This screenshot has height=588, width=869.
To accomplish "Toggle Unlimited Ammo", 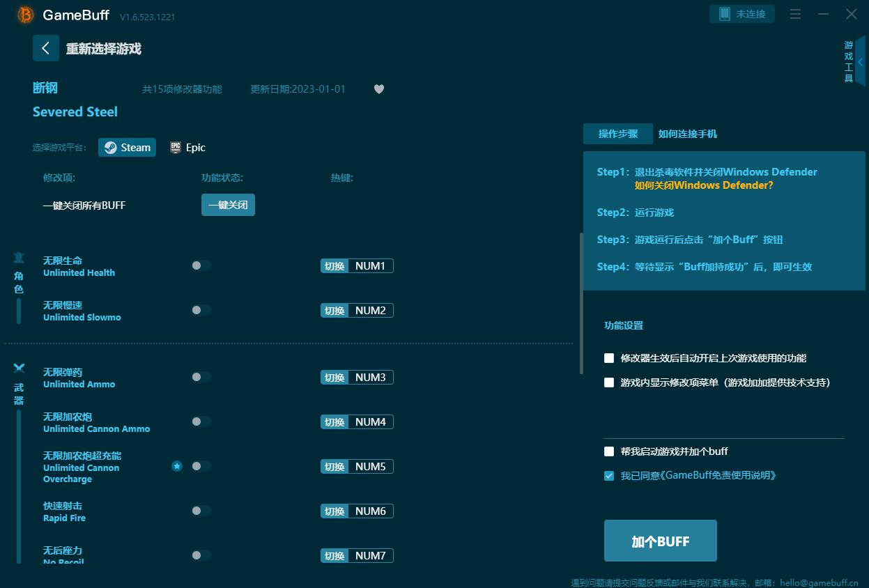I will (x=201, y=377).
